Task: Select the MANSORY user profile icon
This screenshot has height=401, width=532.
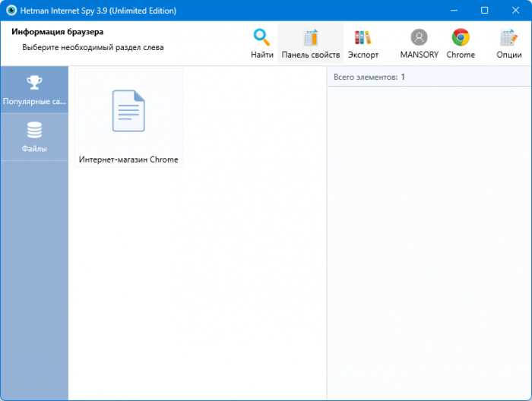Action: pos(419,38)
